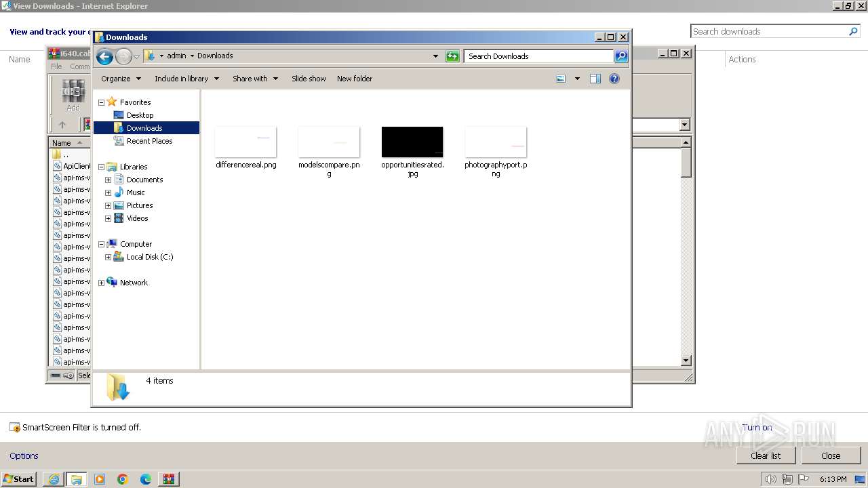Click Turn on SmartScreen link
Screen dimensions: 868x488
(757, 428)
